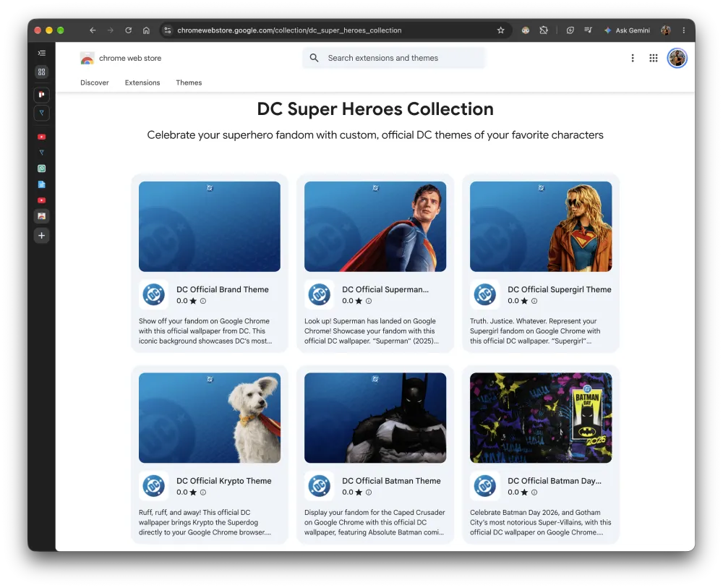Switch to the pinned funnel-icon tab

click(41, 113)
